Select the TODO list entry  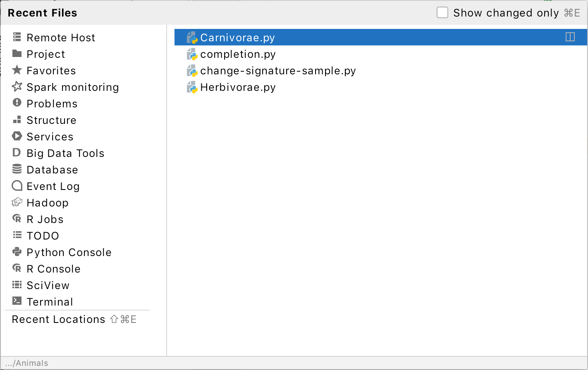[x=43, y=235]
